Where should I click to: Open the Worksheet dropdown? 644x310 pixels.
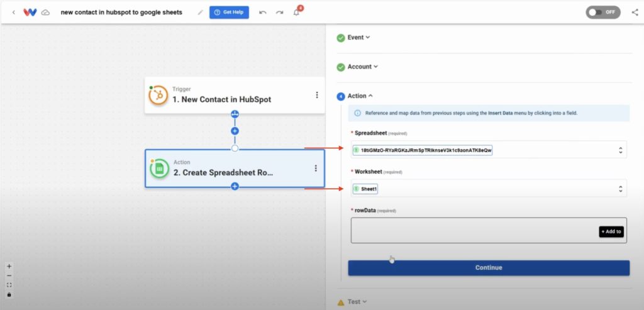[489, 189]
